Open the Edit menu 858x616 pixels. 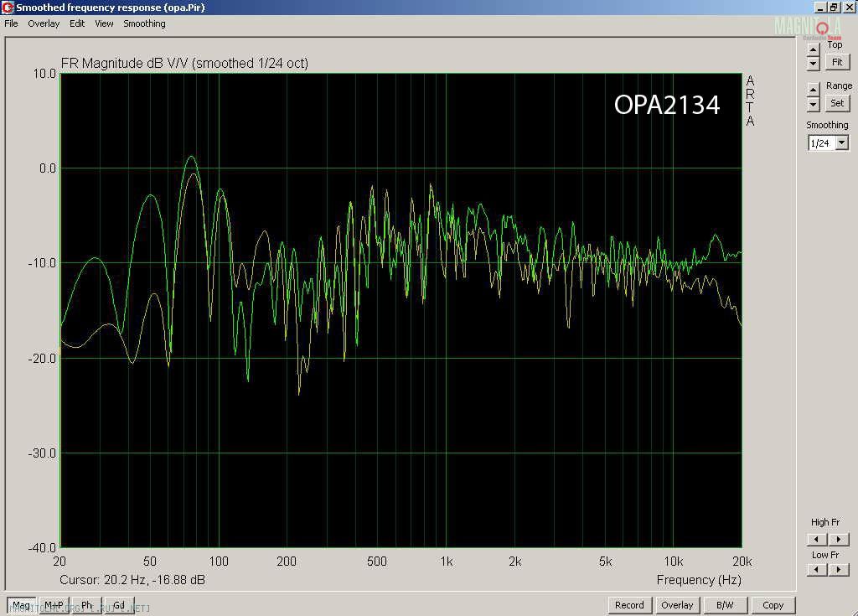click(x=77, y=23)
